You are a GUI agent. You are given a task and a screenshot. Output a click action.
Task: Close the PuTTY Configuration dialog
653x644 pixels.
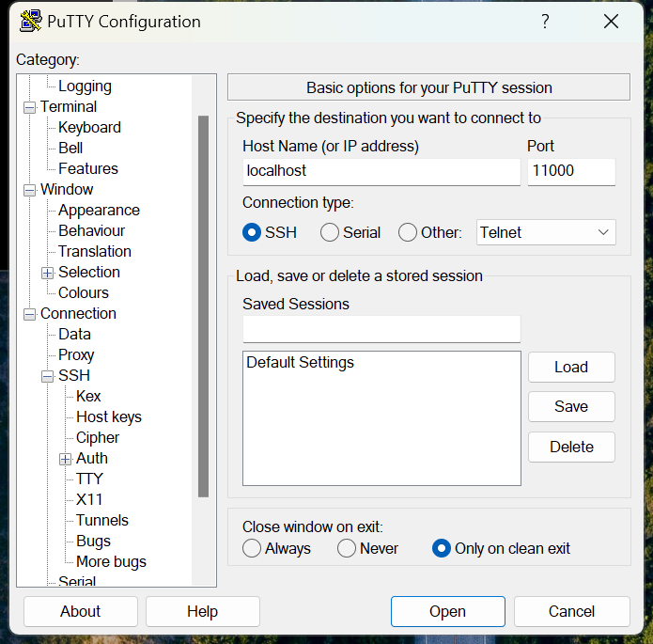[611, 22]
